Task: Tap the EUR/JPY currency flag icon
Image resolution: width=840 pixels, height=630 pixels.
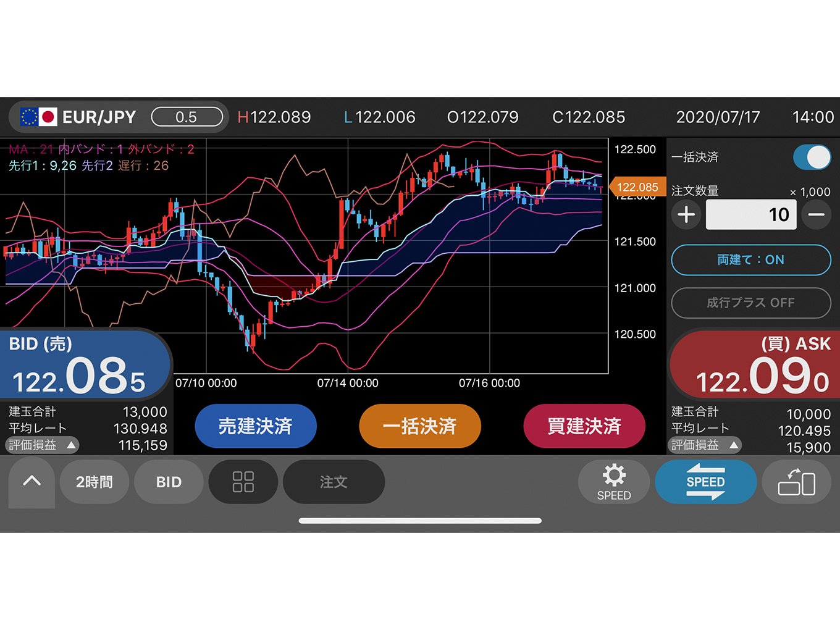Action: (38, 117)
